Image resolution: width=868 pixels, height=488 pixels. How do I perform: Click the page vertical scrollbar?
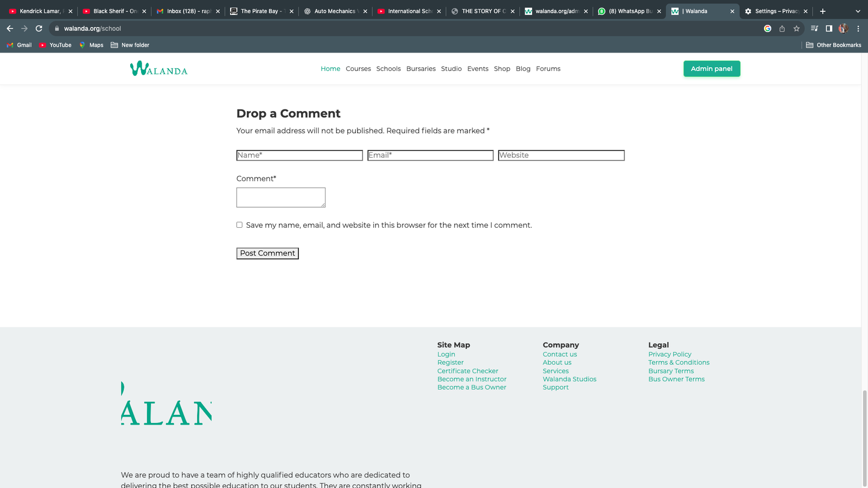tap(864, 438)
